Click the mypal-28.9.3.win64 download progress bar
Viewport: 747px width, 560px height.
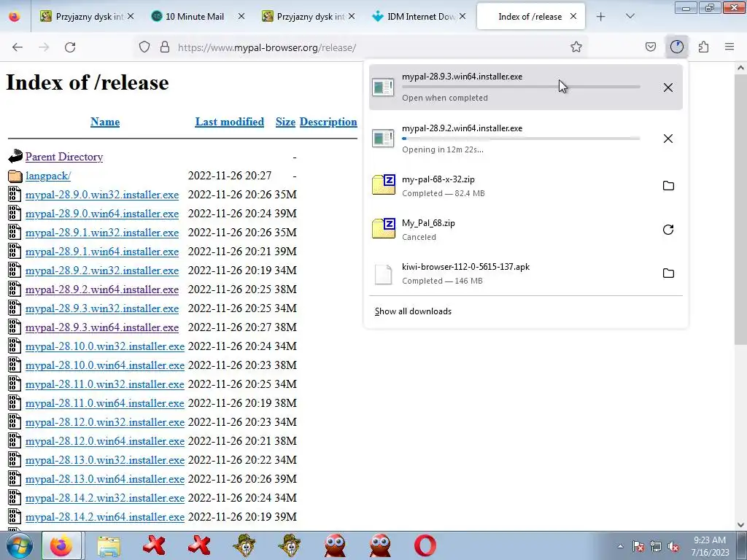coord(521,87)
